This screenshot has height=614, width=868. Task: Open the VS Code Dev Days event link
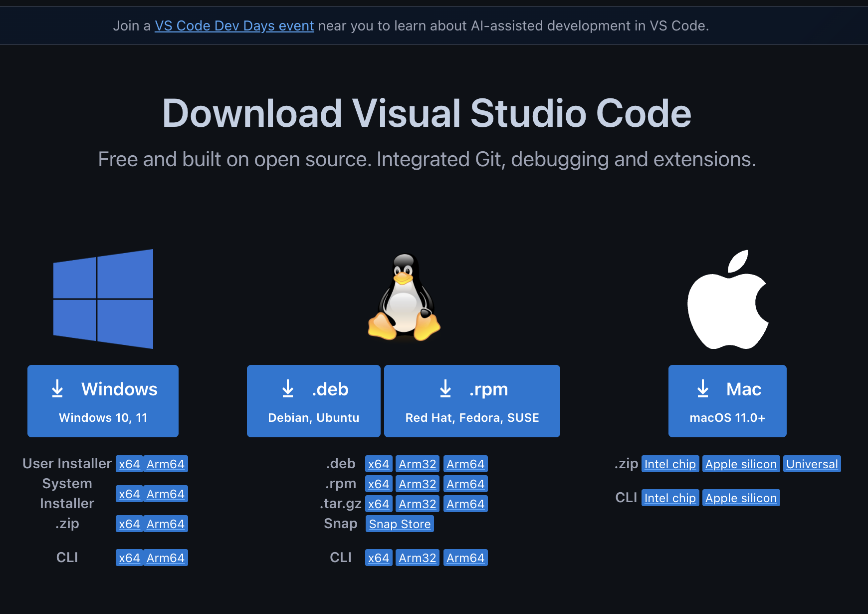(x=234, y=25)
